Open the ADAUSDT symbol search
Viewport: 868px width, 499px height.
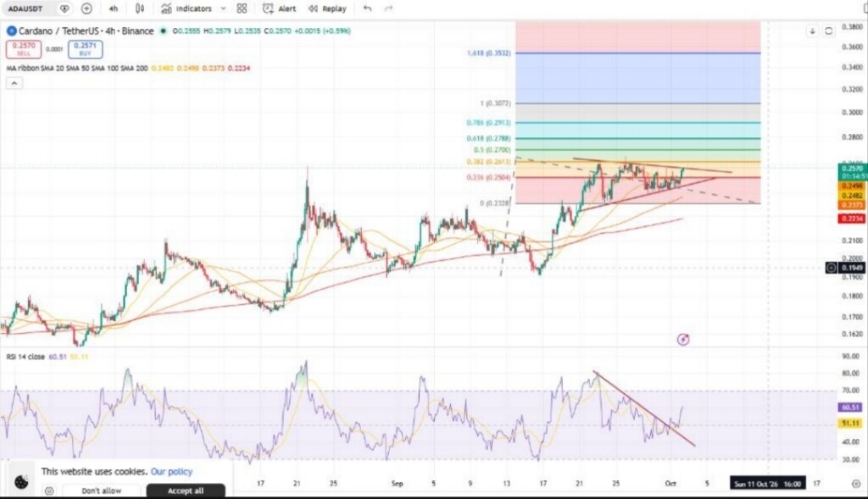click(25, 8)
